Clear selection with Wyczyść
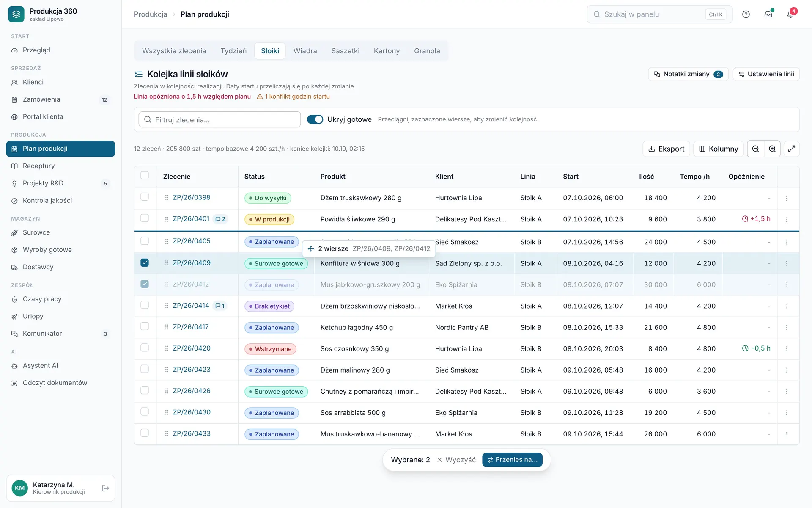Screen dimensions: 812x508 click(x=456, y=460)
